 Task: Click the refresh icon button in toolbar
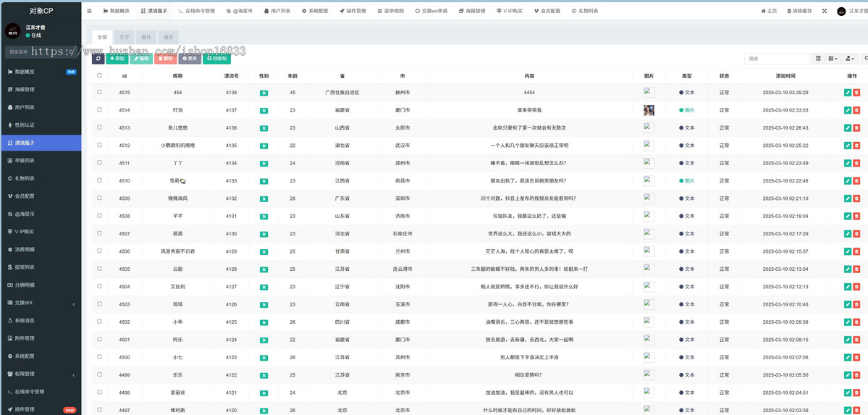tap(98, 58)
